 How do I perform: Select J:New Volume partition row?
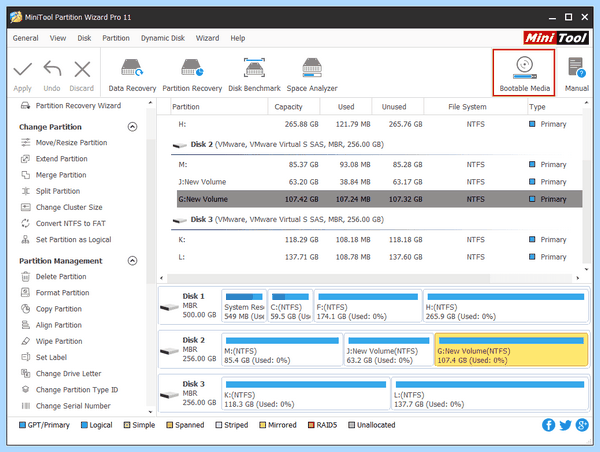pos(380,182)
